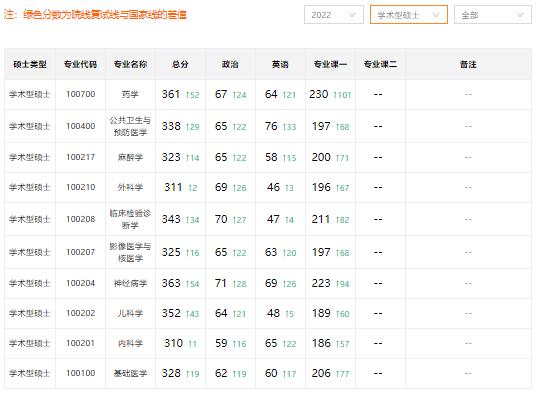Select 专业课一 score 189
This screenshot has width=536, height=395.
321,313
